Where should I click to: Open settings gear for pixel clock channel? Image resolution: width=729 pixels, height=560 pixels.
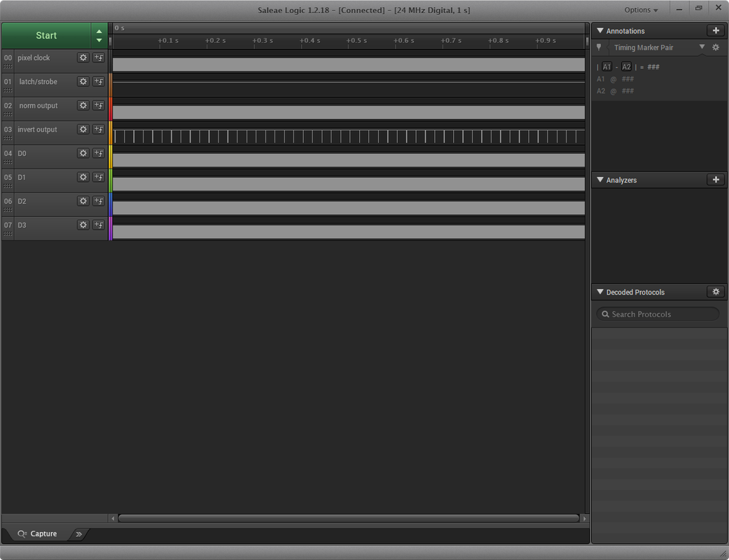coord(83,57)
